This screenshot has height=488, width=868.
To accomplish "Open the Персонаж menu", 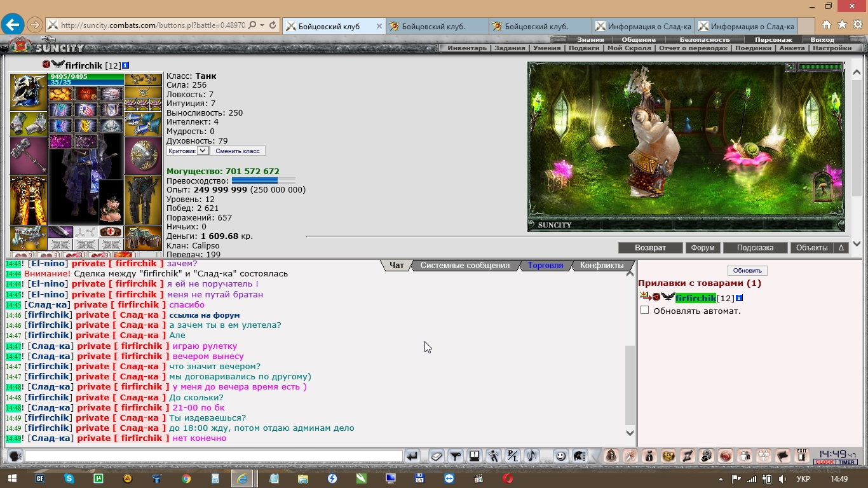I will click(773, 39).
